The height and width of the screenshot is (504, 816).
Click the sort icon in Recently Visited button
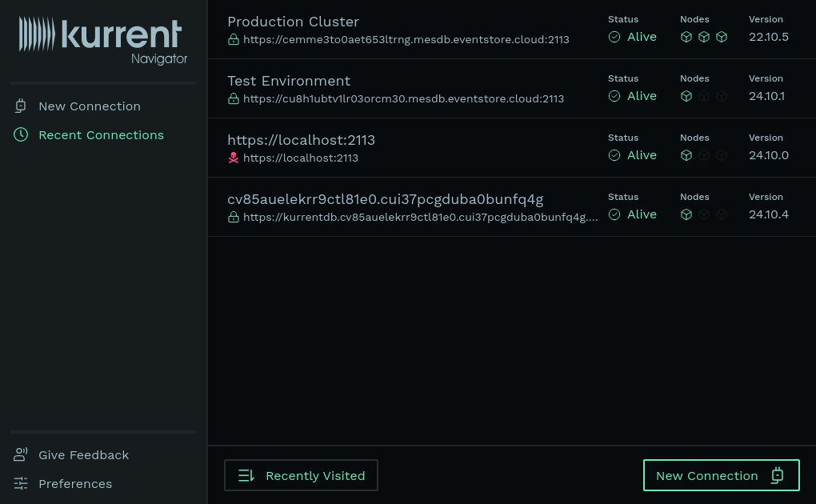(x=246, y=475)
